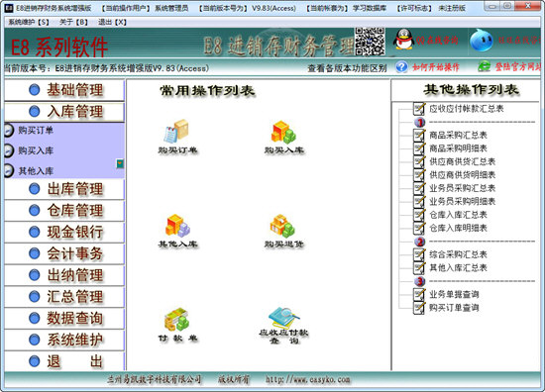This screenshot has height=392, width=545.
Task: Click the numbered group marker 2 in list
Action: pyautogui.click(x=420, y=242)
